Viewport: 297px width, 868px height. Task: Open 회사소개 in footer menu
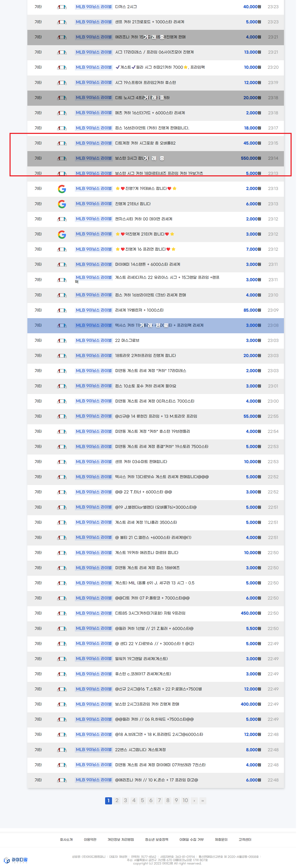pyautogui.click(x=66, y=840)
